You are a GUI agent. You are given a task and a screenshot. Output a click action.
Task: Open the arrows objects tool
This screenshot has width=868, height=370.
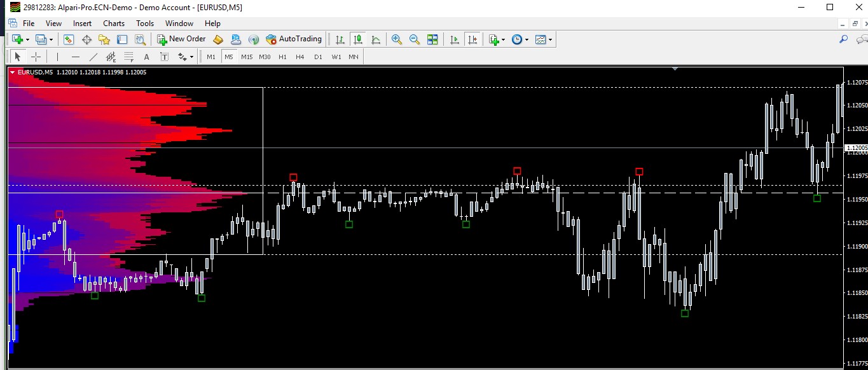pos(182,57)
